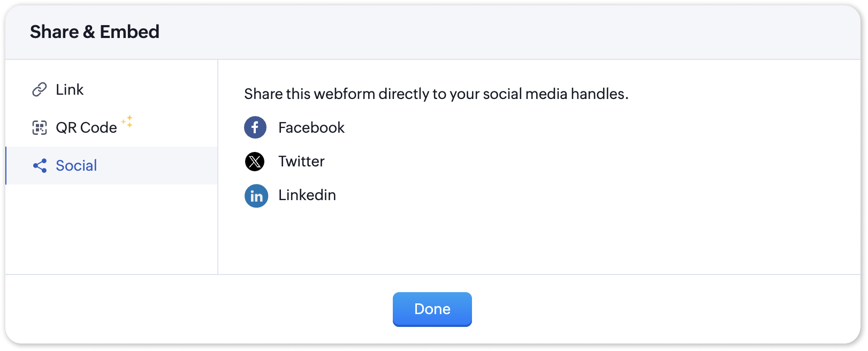
Task: Share the webform to Linkedin
Action: (307, 195)
